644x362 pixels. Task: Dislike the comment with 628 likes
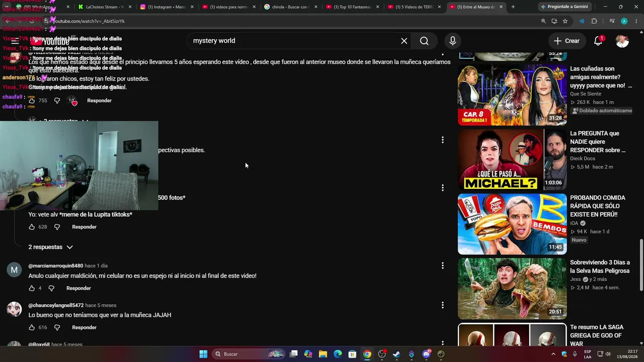point(57,227)
